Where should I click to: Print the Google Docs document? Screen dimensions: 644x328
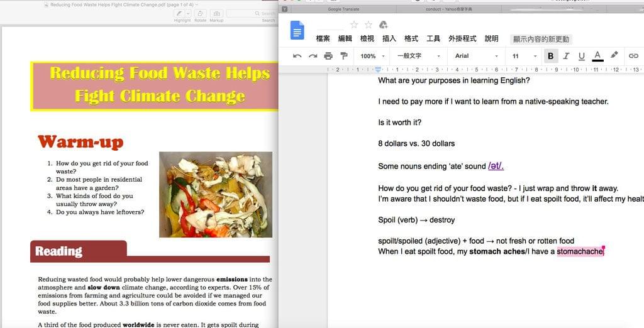(x=328, y=56)
